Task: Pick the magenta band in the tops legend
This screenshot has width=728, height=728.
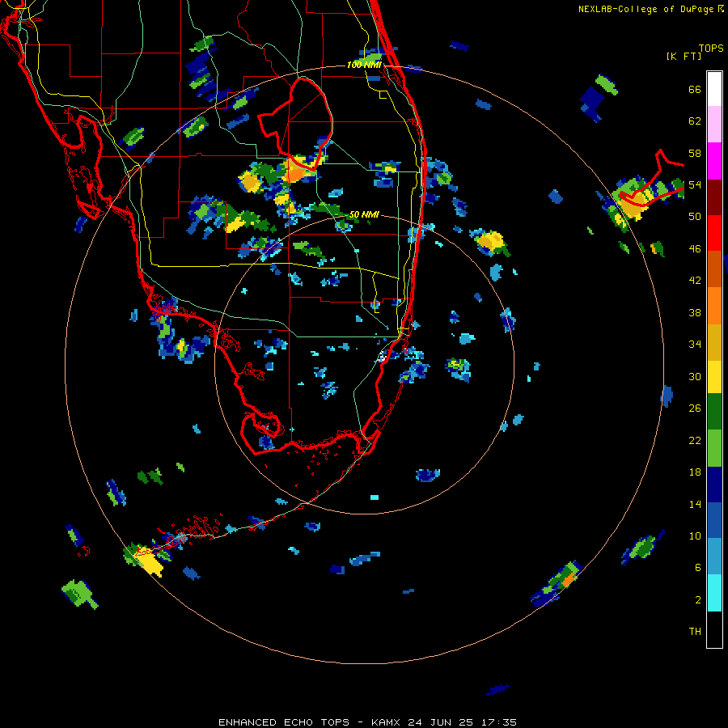Action: (x=714, y=161)
